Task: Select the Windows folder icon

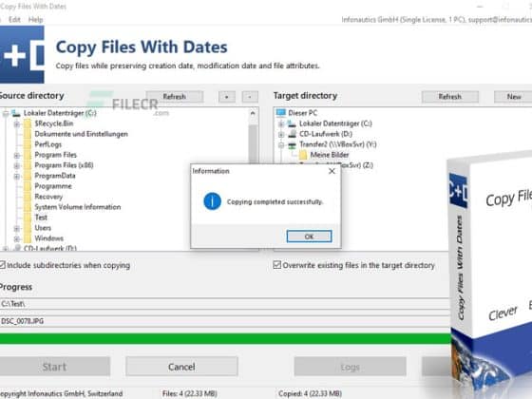Action: pyautogui.click(x=28, y=238)
